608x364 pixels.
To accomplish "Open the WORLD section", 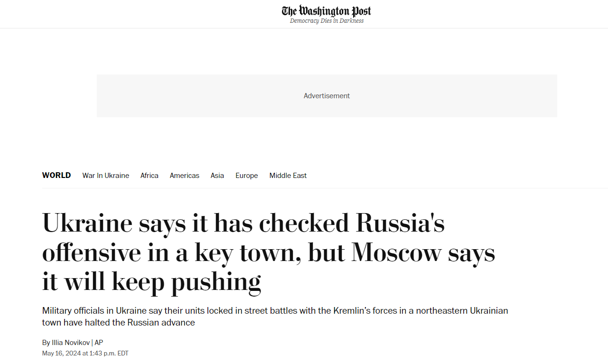I will click(x=56, y=176).
